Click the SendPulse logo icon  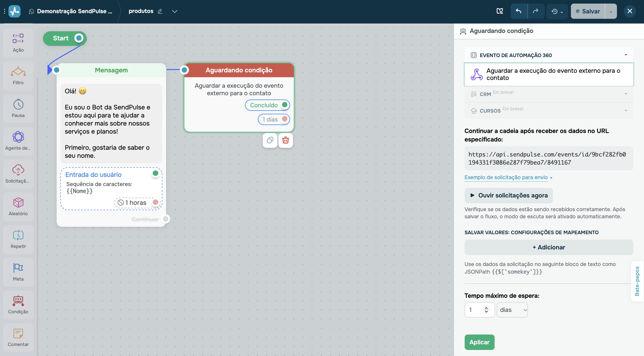tap(15, 11)
